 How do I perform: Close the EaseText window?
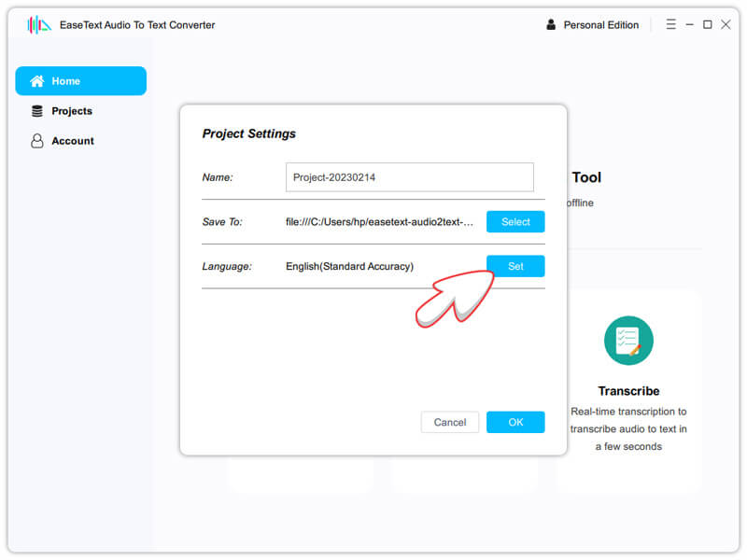726,24
